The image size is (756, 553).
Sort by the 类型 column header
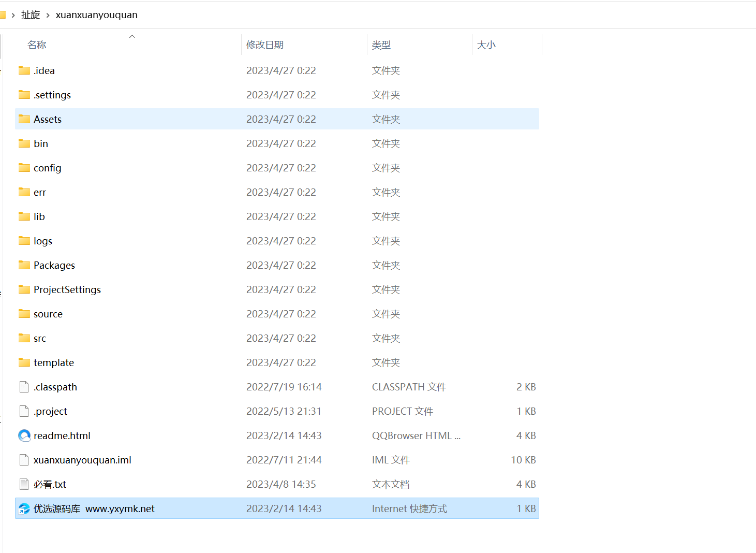pos(381,45)
